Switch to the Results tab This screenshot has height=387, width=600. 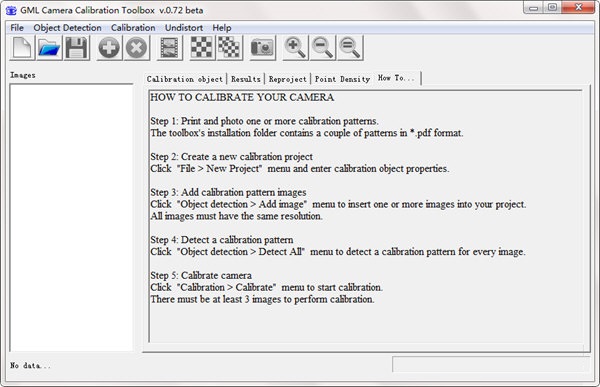point(246,79)
